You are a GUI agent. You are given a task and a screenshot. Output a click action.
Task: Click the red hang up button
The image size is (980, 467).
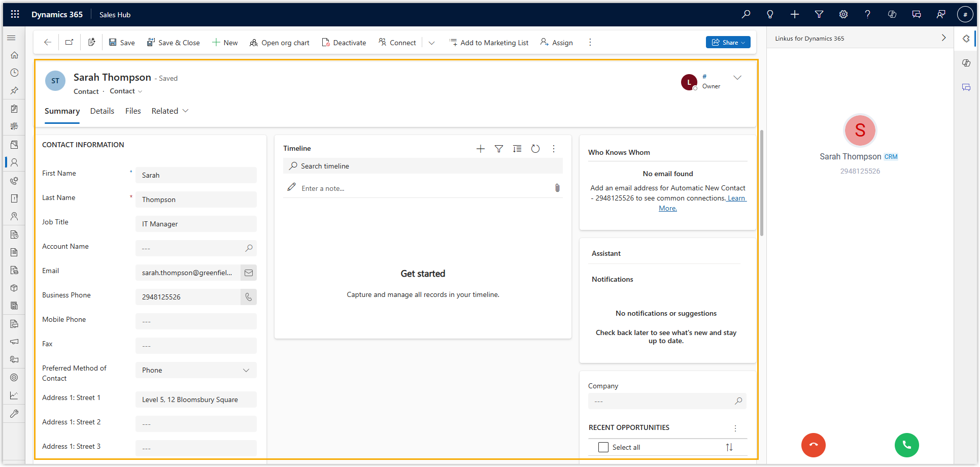pyautogui.click(x=813, y=445)
